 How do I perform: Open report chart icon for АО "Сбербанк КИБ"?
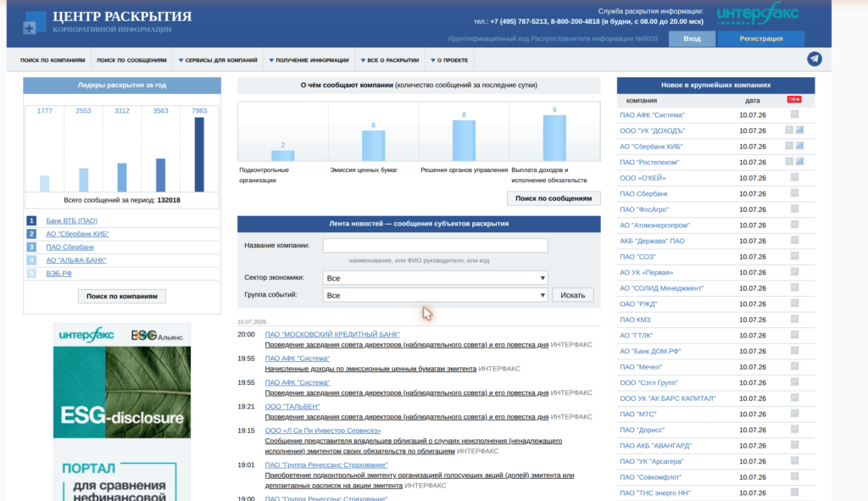(x=799, y=146)
